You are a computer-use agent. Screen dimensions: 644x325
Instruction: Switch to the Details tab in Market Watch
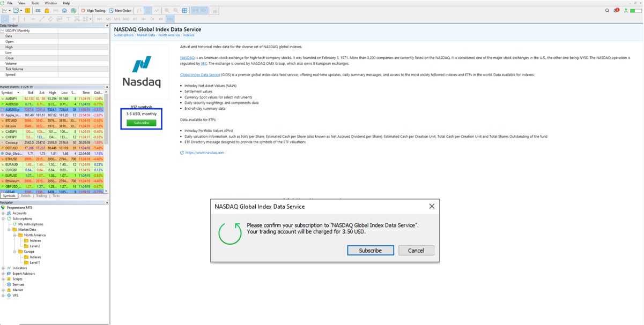click(26, 196)
